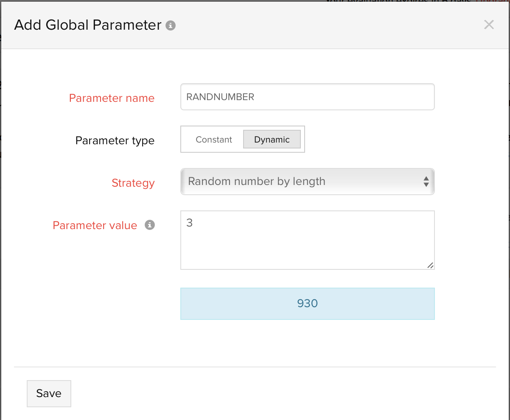The width and height of the screenshot is (510, 420).
Task: Click into the Parameter value textarea
Action: tap(307, 246)
